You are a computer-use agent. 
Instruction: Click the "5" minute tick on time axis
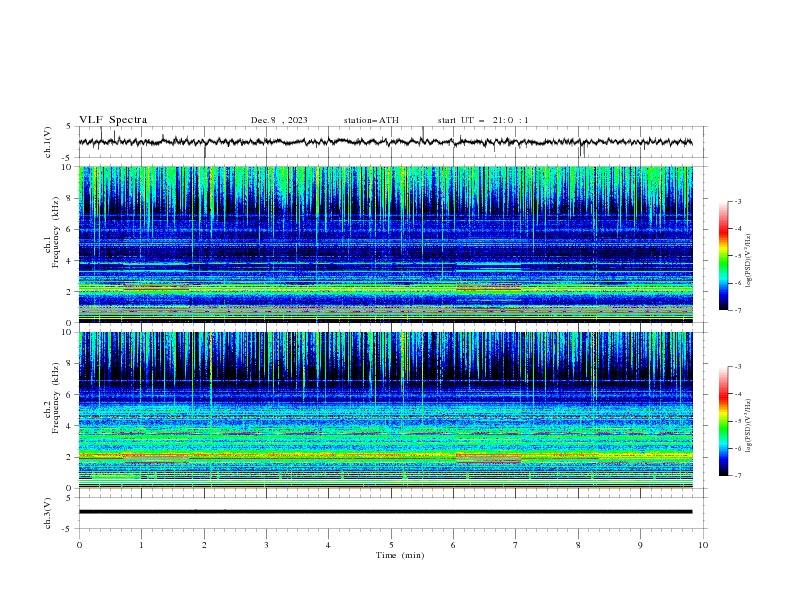391,545
